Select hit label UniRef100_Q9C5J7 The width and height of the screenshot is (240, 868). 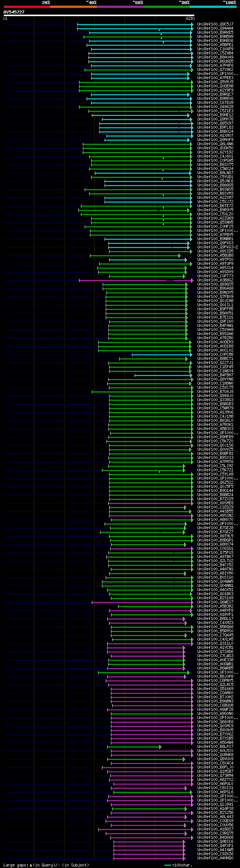[x=215, y=24]
